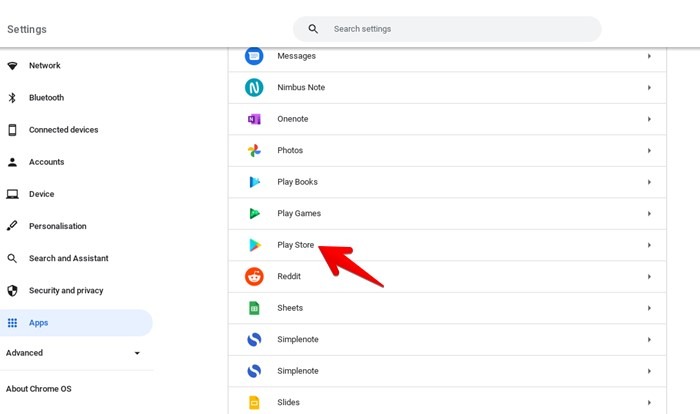Click the Slides app icon
This screenshot has height=414, width=700.
click(254, 402)
